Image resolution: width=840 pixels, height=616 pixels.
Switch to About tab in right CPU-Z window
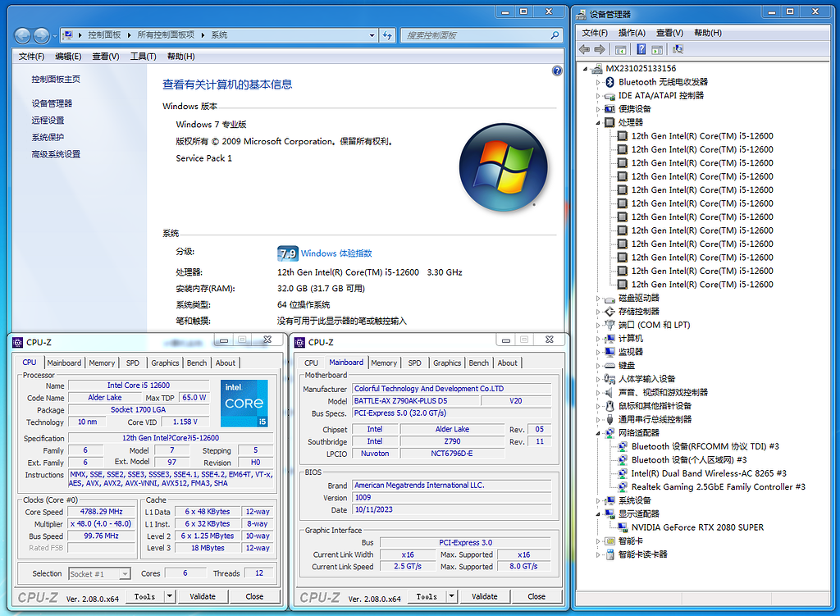click(x=507, y=363)
